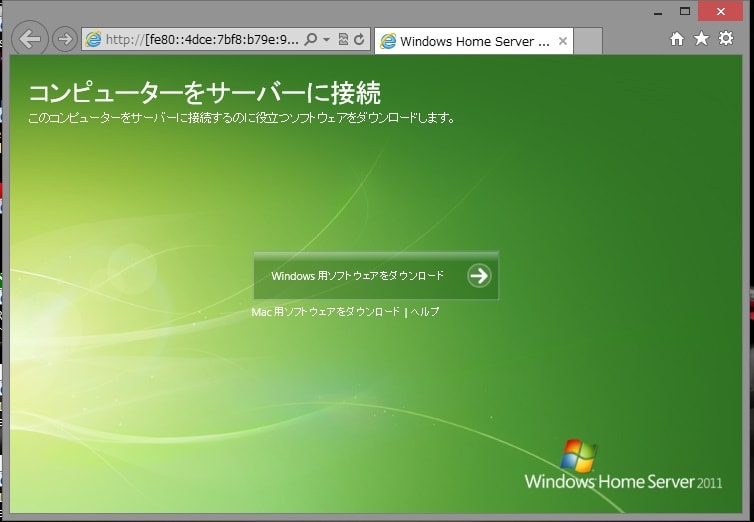Go forward with the browser arrow
This screenshot has height=522, width=754.
click(65, 39)
